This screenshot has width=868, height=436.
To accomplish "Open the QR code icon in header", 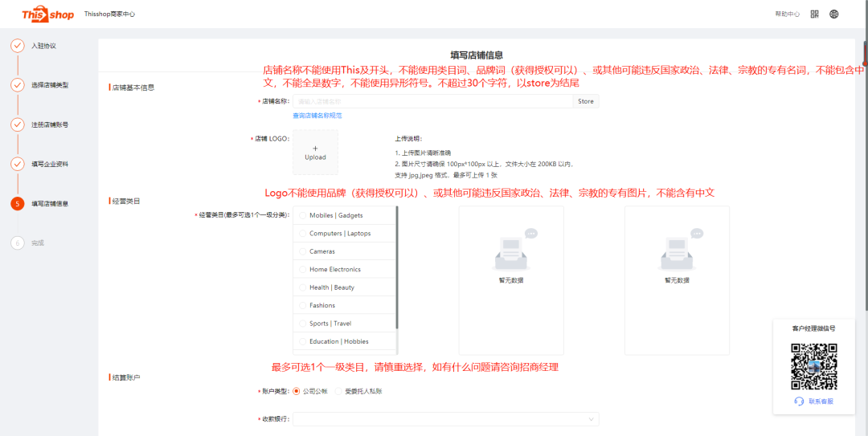I will [814, 14].
